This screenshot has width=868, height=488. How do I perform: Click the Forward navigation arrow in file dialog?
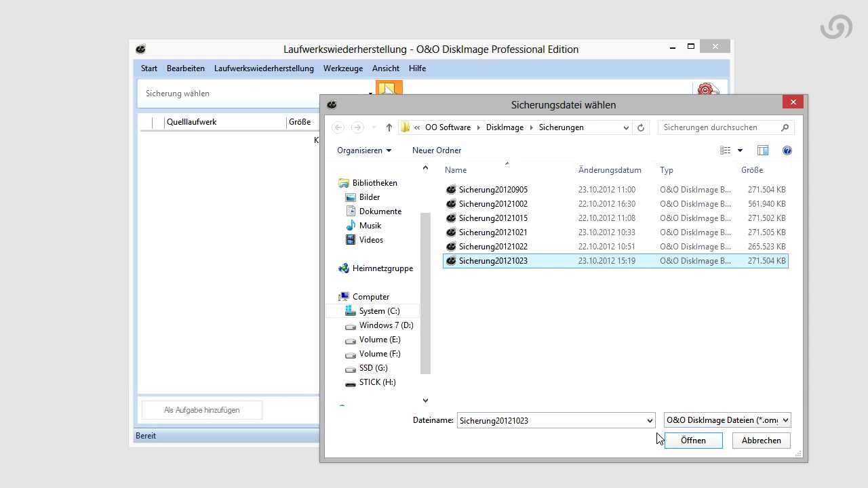(357, 127)
